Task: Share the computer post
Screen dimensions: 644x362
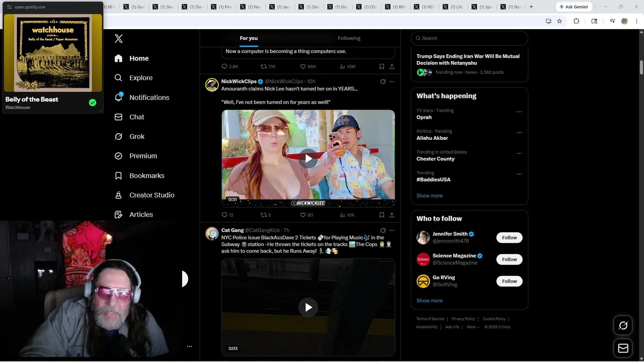Action: (392, 66)
